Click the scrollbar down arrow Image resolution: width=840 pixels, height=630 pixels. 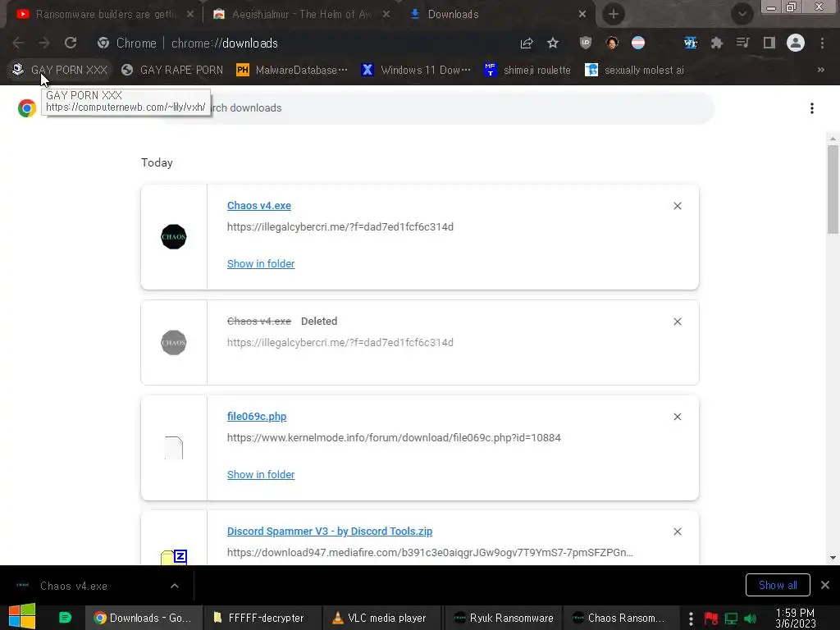tap(833, 558)
